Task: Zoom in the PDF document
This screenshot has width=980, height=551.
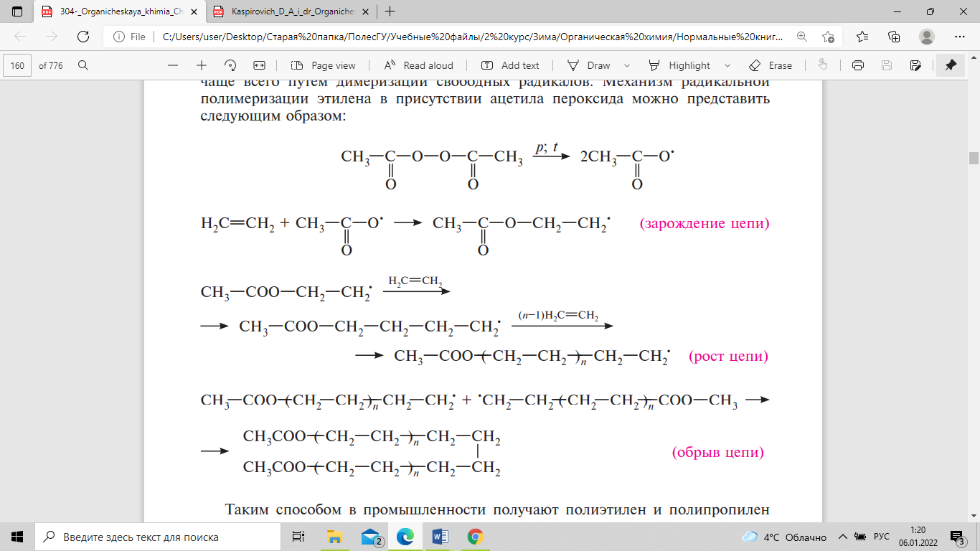Action: pyautogui.click(x=202, y=65)
